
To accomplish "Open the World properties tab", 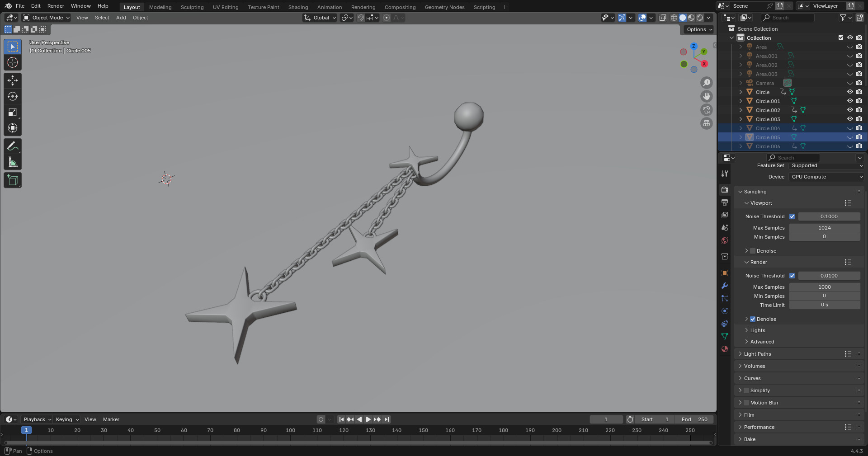I will 725,240.
